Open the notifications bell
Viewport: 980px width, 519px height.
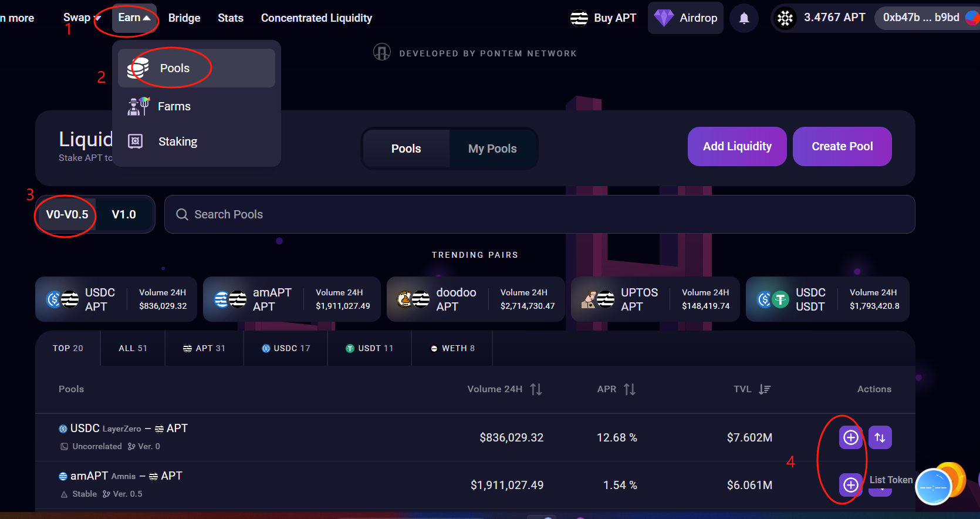tap(744, 18)
